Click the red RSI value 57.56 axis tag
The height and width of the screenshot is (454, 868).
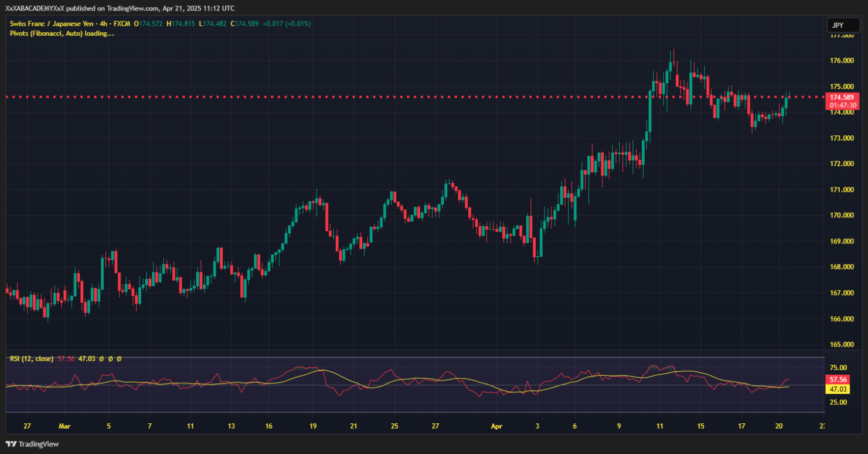click(x=838, y=381)
